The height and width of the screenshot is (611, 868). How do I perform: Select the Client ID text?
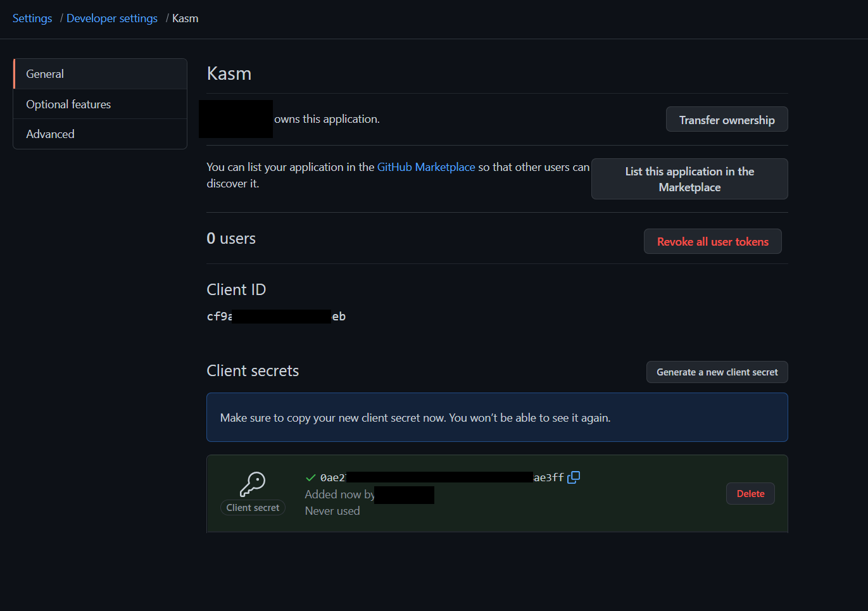coord(276,316)
